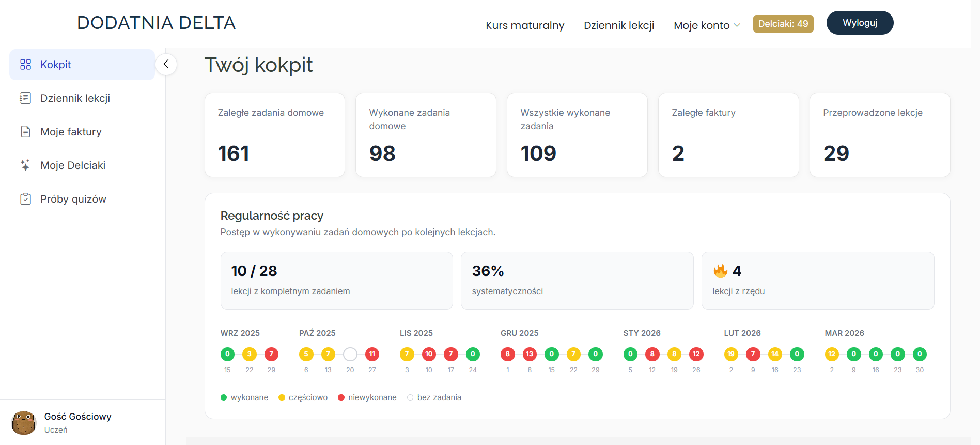Click the Zaległe faktury card
Image resolution: width=980 pixels, height=445 pixels.
click(x=728, y=135)
